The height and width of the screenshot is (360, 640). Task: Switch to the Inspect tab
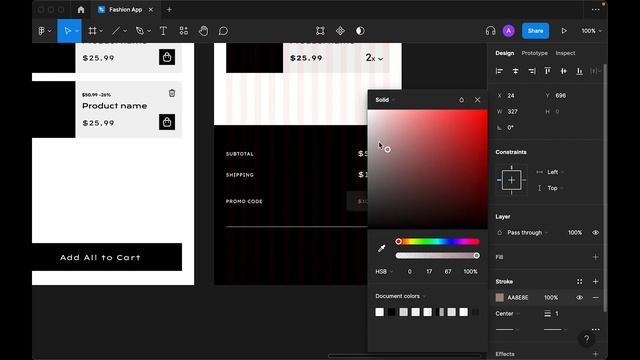565,53
